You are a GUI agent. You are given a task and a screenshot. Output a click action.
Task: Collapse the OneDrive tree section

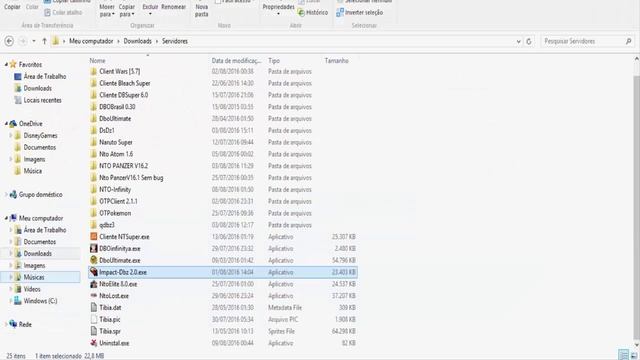(x=6, y=124)
